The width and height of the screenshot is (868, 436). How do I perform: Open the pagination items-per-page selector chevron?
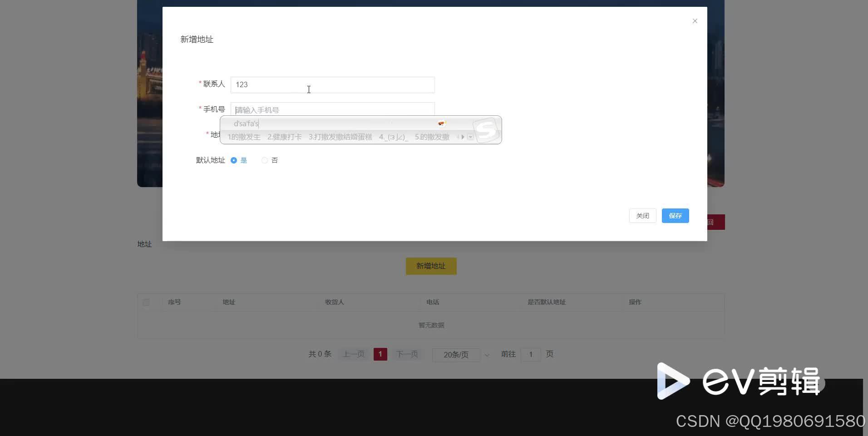487,355
